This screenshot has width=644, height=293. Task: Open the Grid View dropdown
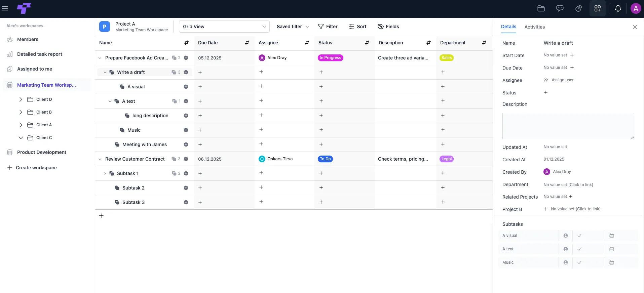point(224,27)
